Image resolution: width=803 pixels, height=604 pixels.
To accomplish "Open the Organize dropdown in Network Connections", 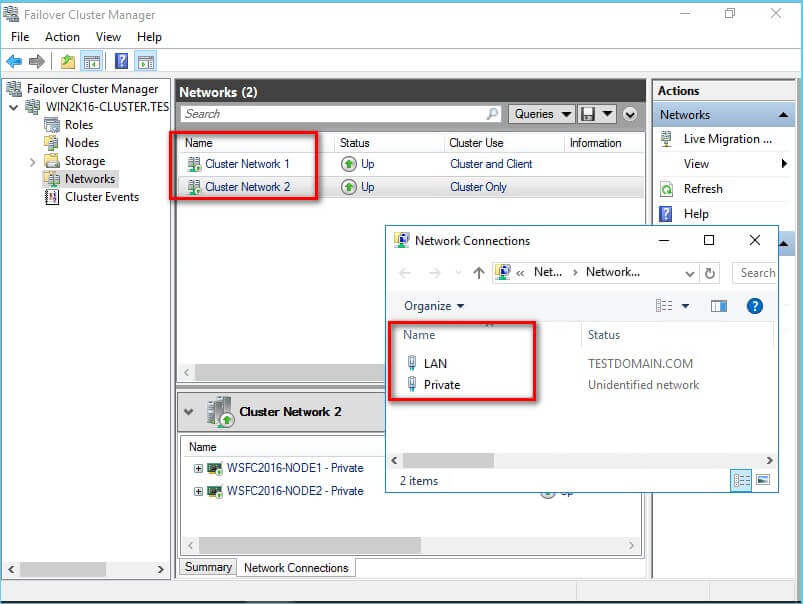I will 434,306.
